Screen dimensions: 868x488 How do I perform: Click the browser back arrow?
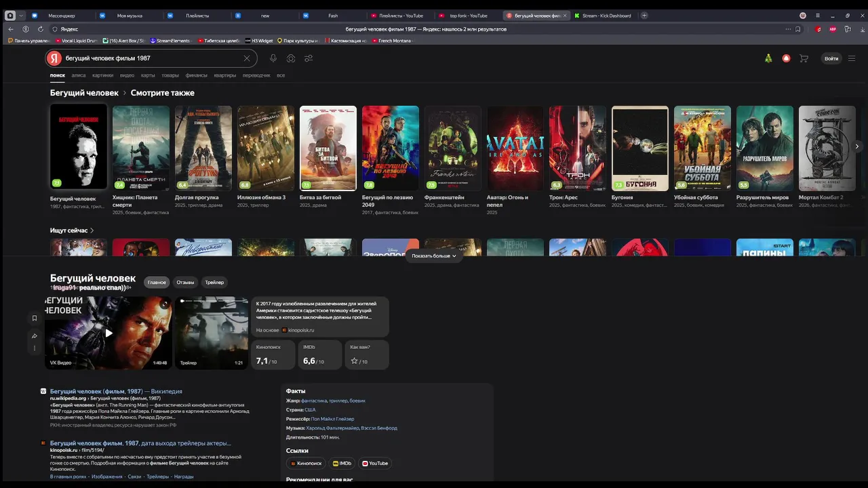[x=11, y=29]
